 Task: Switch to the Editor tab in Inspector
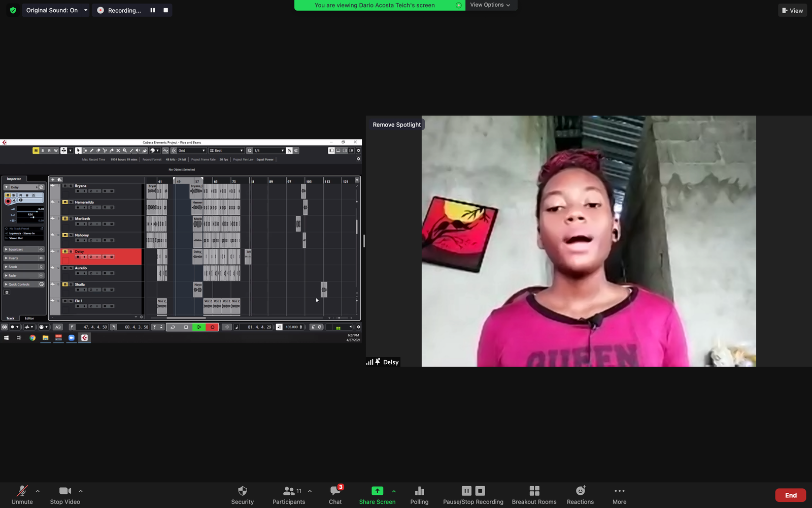[x=29, y=319]
